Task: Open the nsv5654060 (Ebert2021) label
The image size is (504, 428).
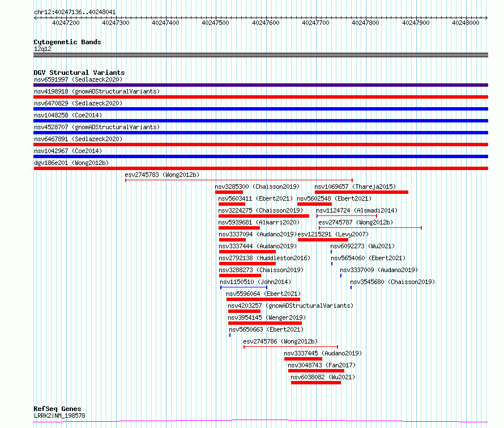Action: (368, 258)
